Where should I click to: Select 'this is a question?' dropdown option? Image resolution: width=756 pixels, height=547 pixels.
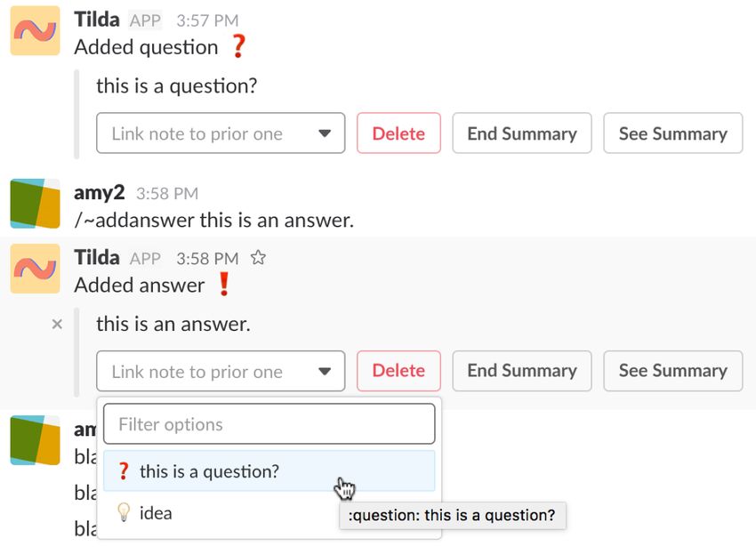coord(269,471)
